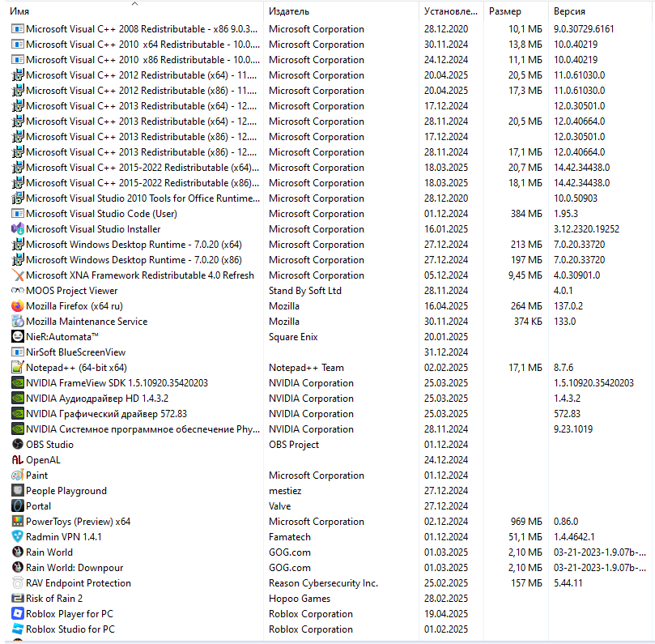Image resolution: width=655 pixels, height=644 pixels.
Task: Click the NVIDIA Графический драйвер icon
Action: 18,414
